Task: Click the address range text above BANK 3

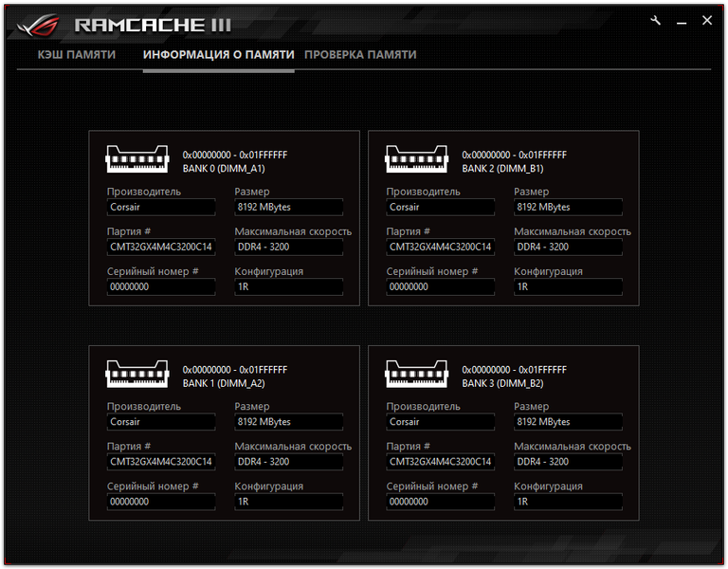Action: [x=515, y=370]
